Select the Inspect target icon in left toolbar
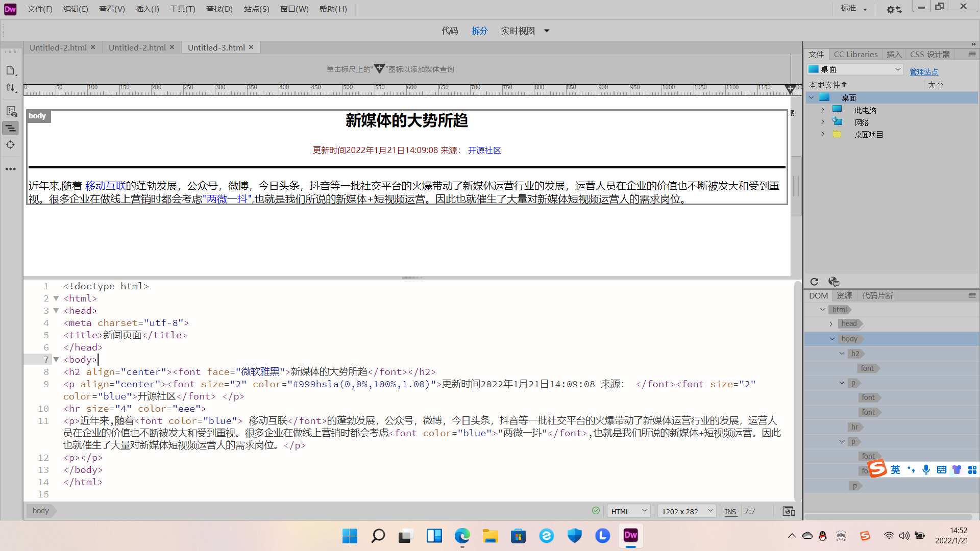This screenshot has width=980, height=551. [x=11, y=145]
